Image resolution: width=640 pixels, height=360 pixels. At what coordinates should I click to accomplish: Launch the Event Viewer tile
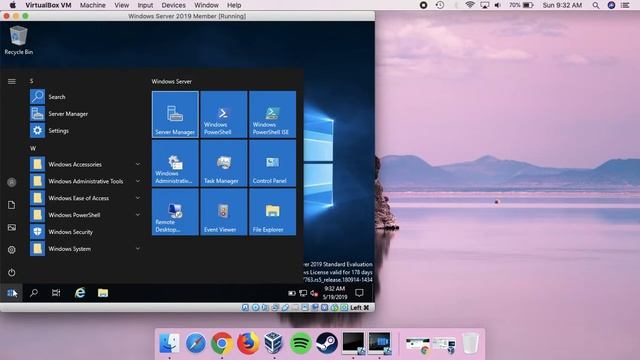pos(224,212)
